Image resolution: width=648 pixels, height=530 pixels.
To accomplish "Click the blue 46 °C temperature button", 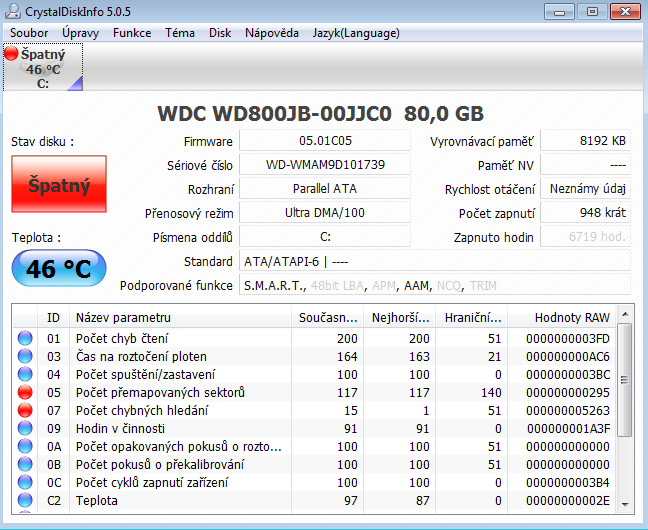I will 59,268.
